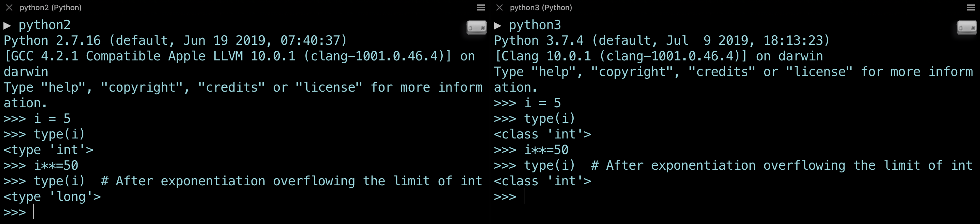Click the i**=50 line in python2 pane
The width and height of the screenshot is (980, 224).
pyautogui.click(x=56, y=166)
